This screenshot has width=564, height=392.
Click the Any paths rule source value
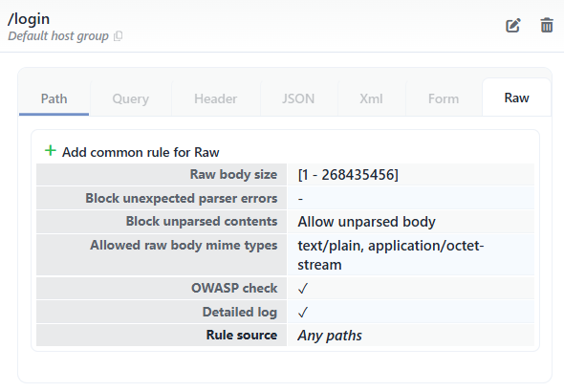[x=330, y=336]
